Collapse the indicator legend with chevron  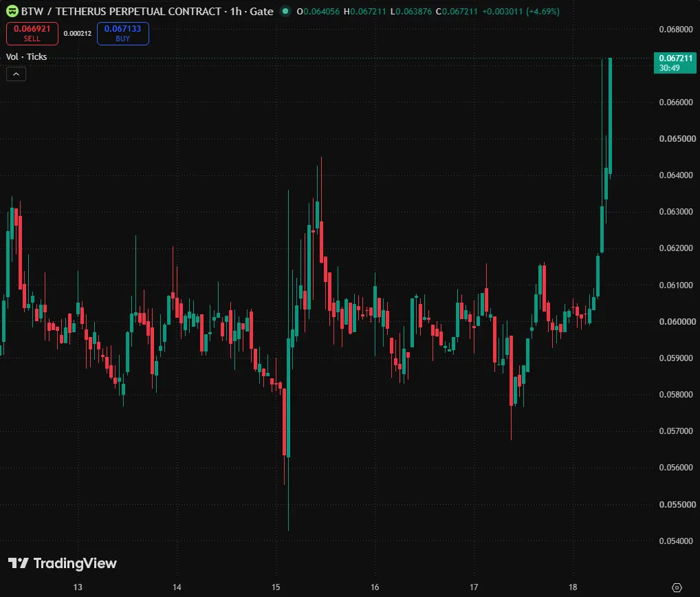16,74
